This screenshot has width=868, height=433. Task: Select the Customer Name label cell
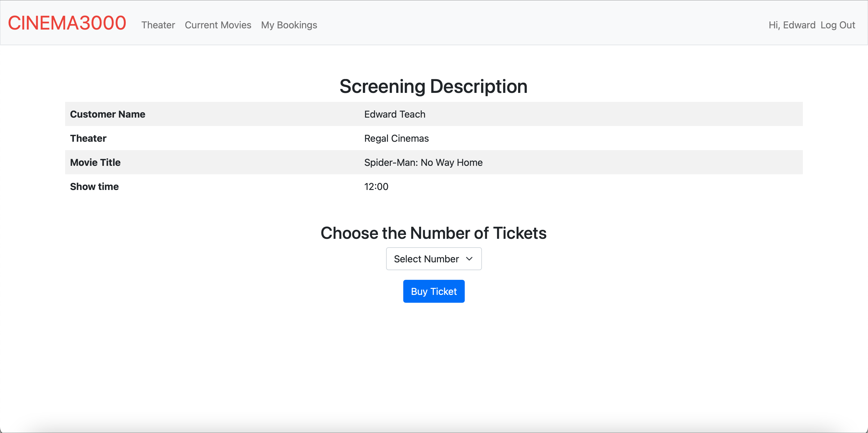(x=108, y=114)
